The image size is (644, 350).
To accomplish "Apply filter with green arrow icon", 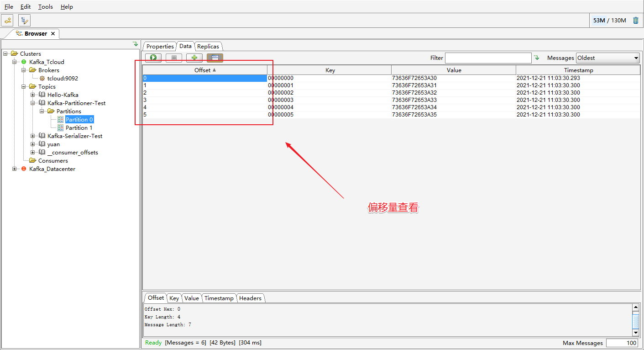I will [537, 58].
